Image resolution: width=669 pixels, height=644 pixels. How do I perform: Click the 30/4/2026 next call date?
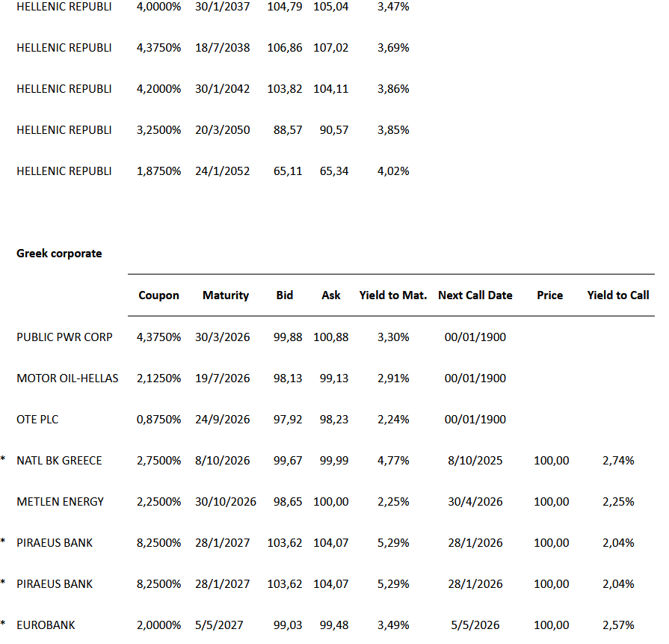tap(475, 502)
